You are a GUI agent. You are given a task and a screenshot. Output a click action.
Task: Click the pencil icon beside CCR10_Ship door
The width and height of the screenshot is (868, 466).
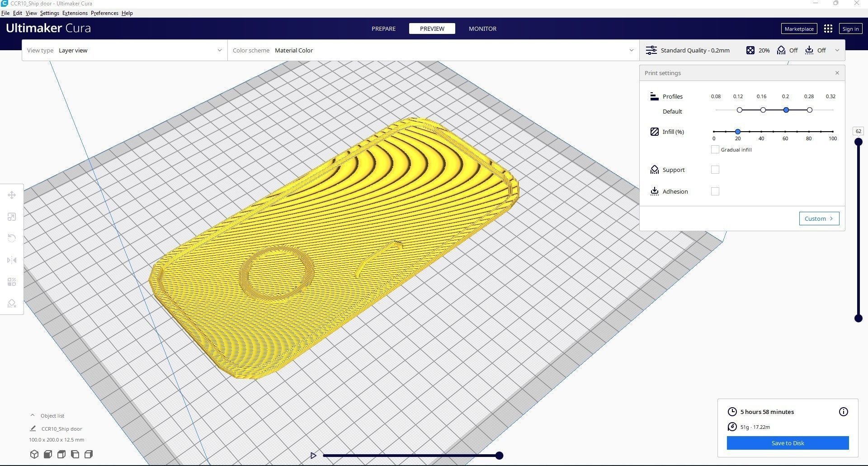coord(33,428)
